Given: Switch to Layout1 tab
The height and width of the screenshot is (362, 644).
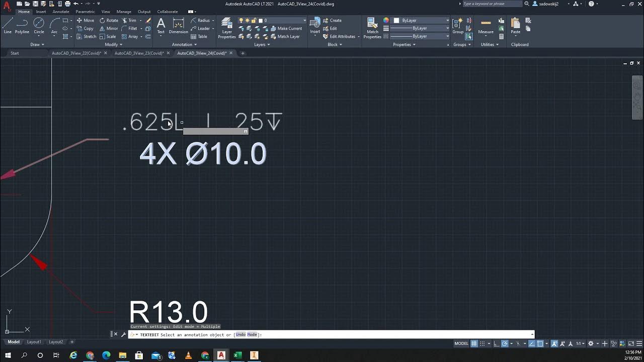Looking at the screenshot, I should click(x=34, y=342).
